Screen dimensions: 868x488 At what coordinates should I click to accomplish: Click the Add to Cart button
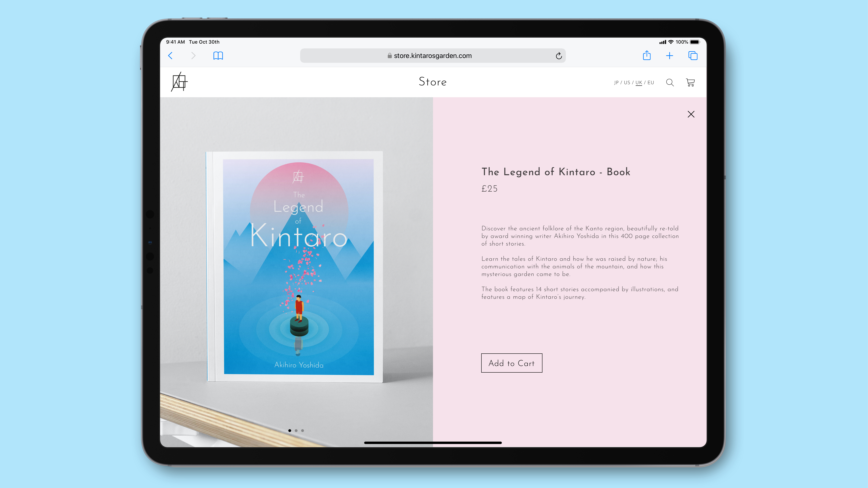pos(511,363)
